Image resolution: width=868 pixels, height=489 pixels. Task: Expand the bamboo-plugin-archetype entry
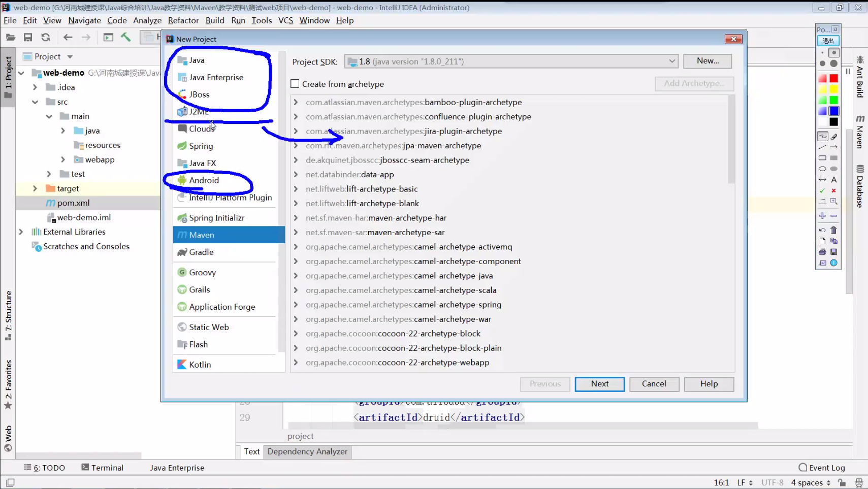(296, 102)
